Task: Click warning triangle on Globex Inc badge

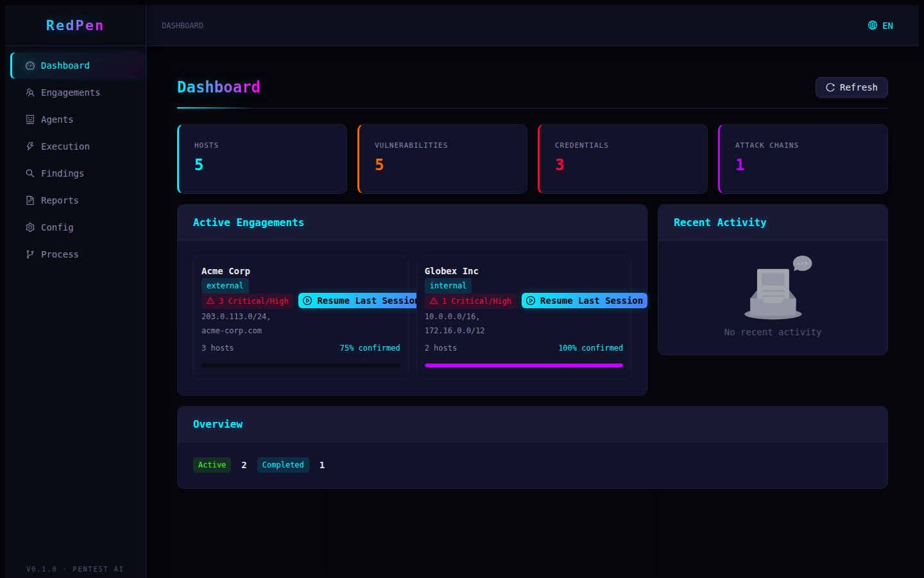Action: tap(434, 301)
